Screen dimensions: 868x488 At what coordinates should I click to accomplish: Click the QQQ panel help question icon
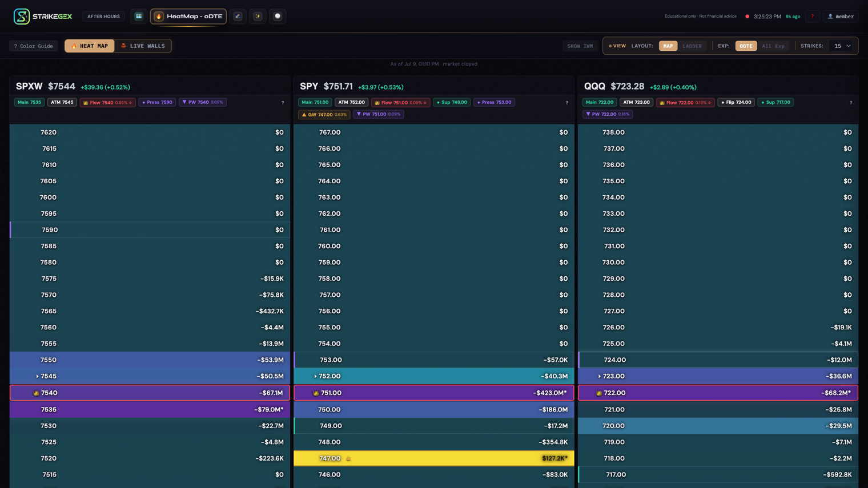(851, 103)
